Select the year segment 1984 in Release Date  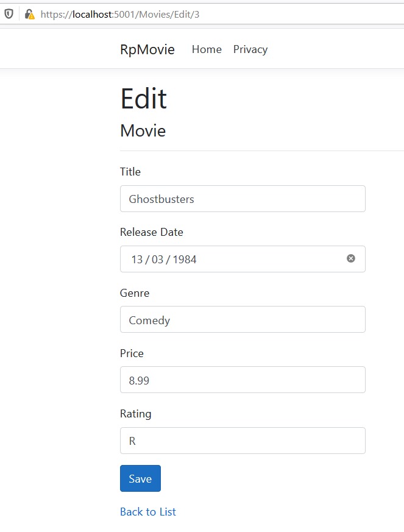185,259
